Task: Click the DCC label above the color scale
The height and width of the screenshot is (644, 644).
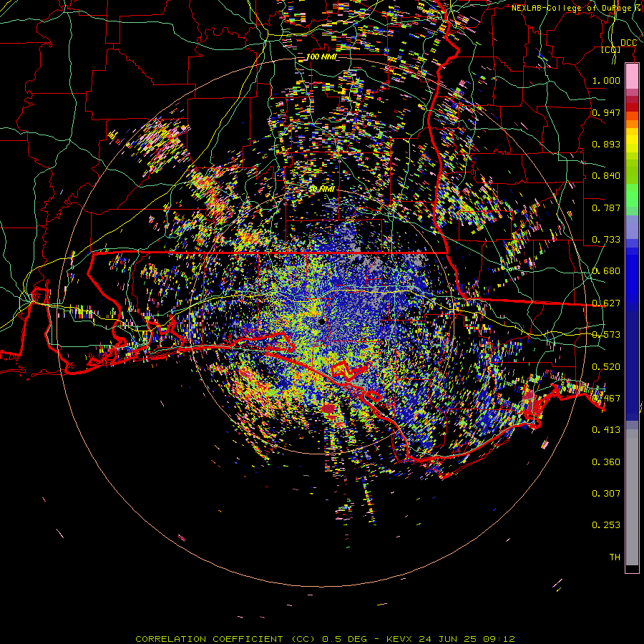Action: [x=628, y=43]
